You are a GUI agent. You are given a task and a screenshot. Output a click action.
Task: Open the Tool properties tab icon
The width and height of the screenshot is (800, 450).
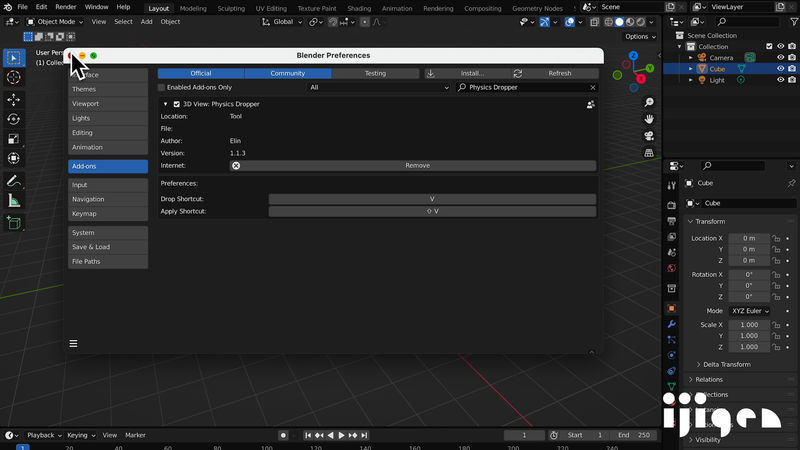pos(671,186)
